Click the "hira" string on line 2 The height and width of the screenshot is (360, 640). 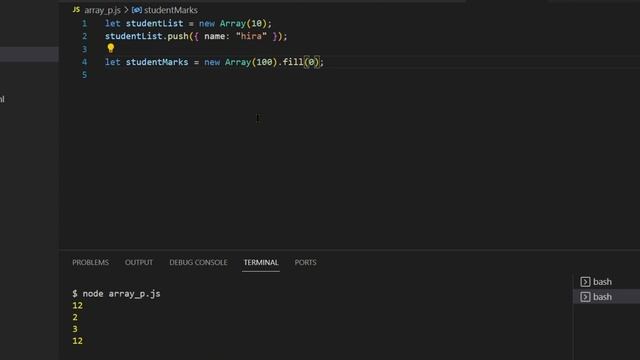251,36
